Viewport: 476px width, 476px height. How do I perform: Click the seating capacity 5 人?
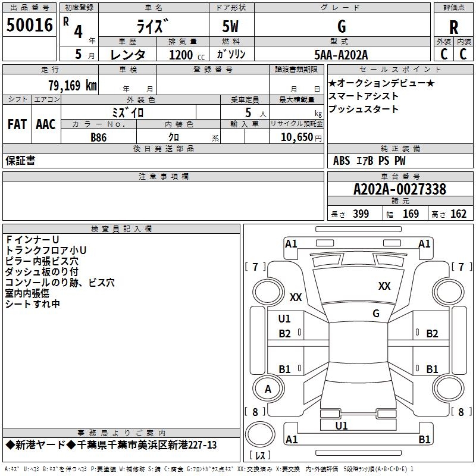[256, 113]
